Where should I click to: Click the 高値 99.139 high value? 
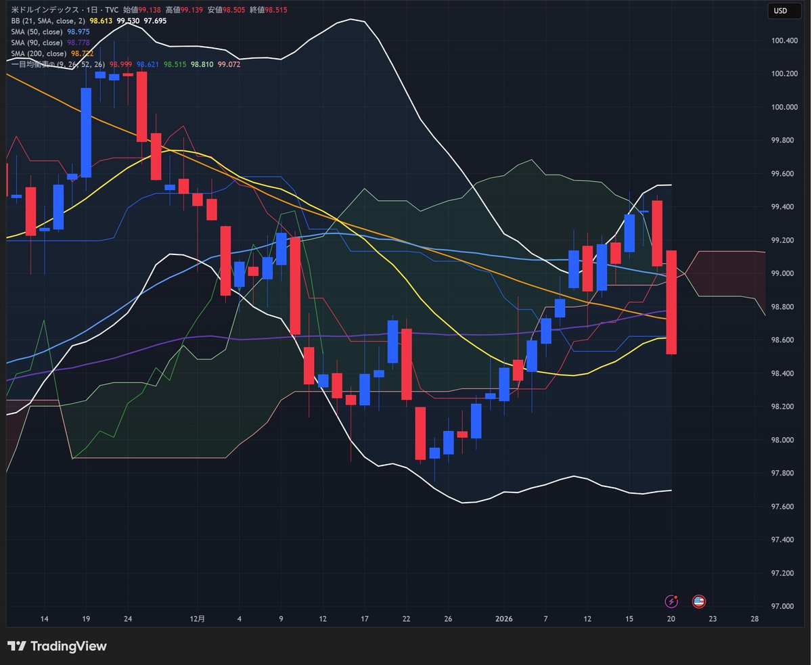pos(185,11)
